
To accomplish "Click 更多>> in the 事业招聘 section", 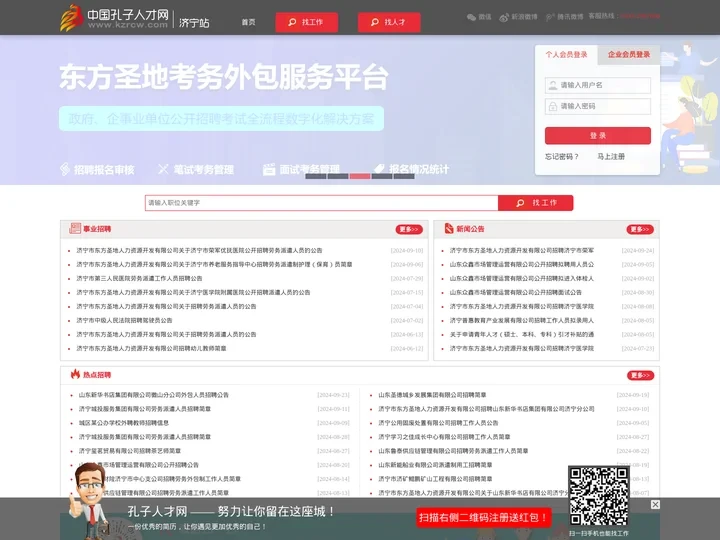I will click(x=409, y=229).
